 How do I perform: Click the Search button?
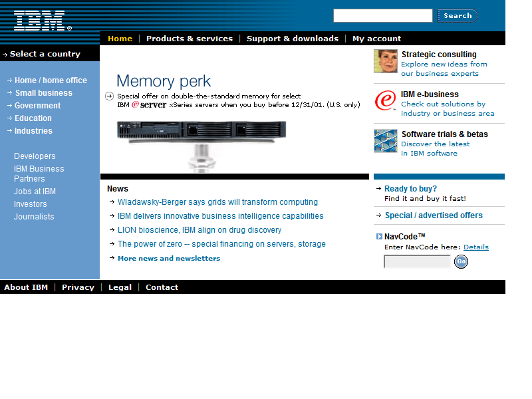pyautogui.click(x=458, y=15)
